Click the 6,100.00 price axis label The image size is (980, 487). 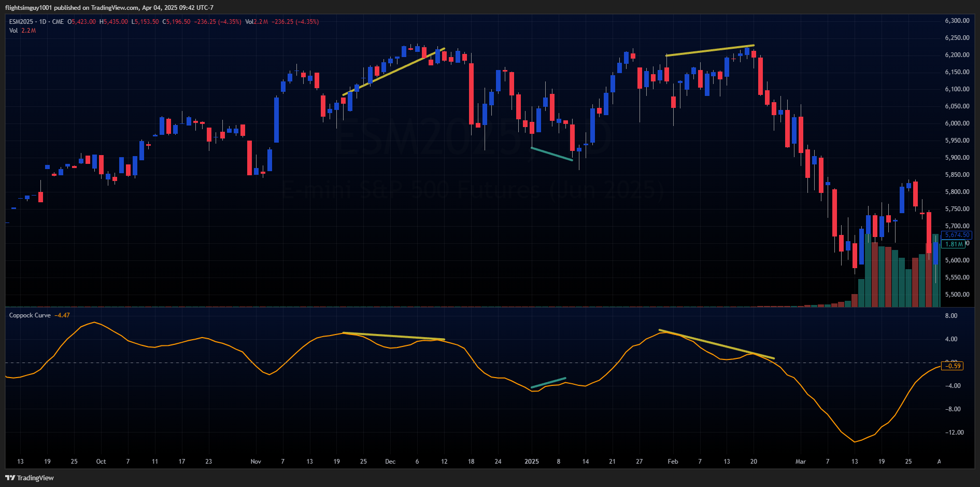[957, 89]
